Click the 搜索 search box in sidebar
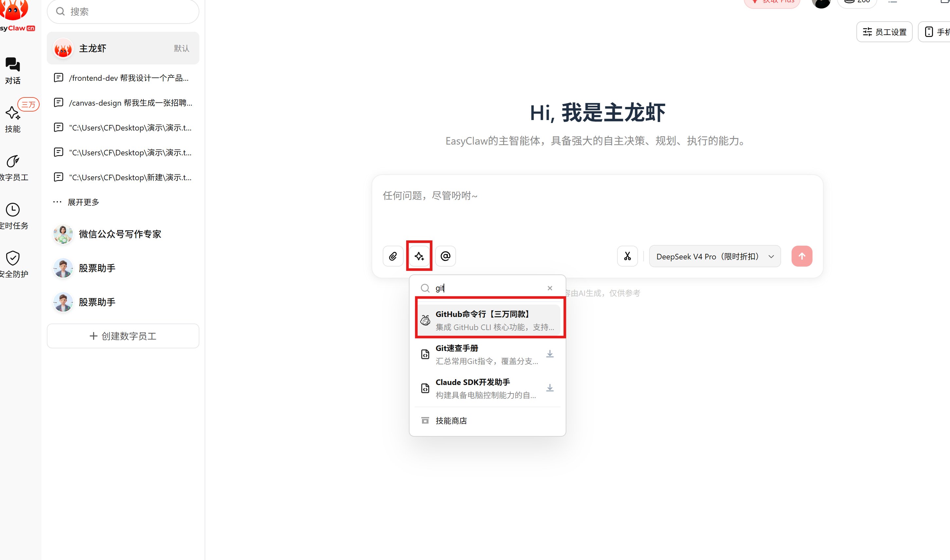Image resolution: width=950 pixels, height=560 pixels. (123, 11)
